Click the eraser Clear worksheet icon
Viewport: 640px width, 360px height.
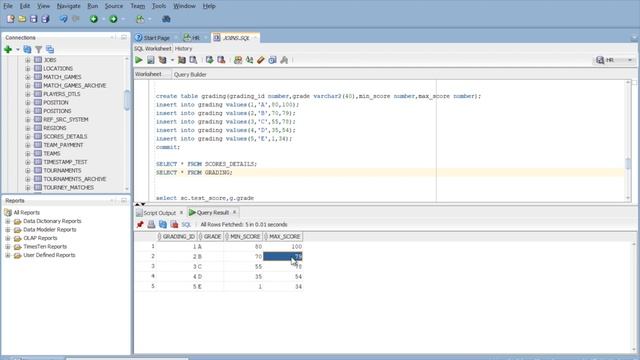260,60
